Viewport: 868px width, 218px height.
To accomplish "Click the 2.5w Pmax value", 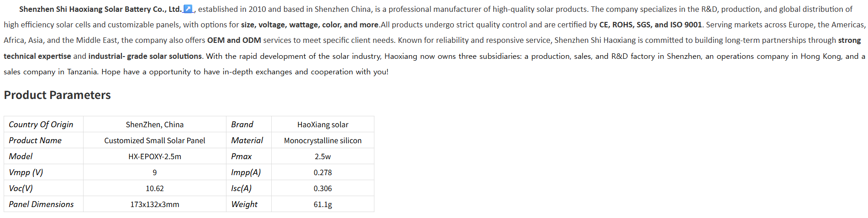I will [322, 156].
